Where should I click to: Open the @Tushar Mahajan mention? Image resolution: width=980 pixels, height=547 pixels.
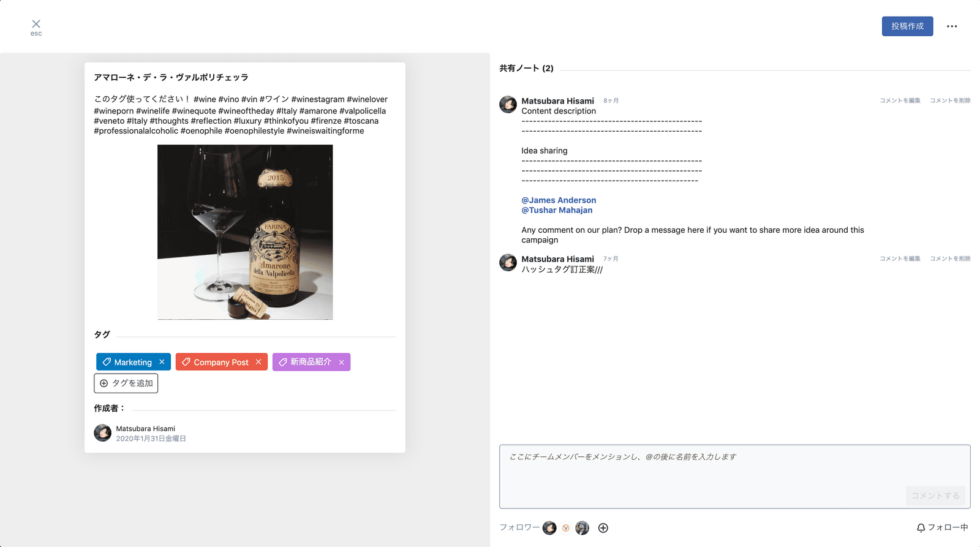tap(557, 210)
